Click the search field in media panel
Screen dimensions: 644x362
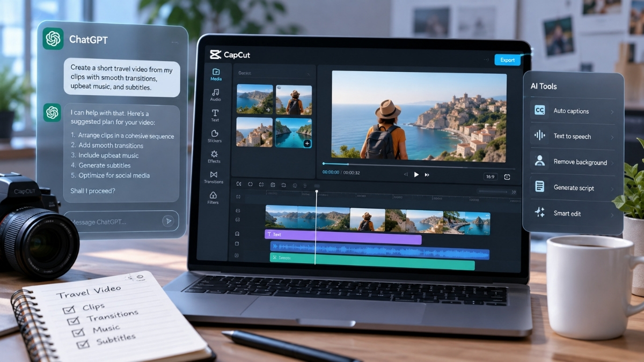coord(274,73)
